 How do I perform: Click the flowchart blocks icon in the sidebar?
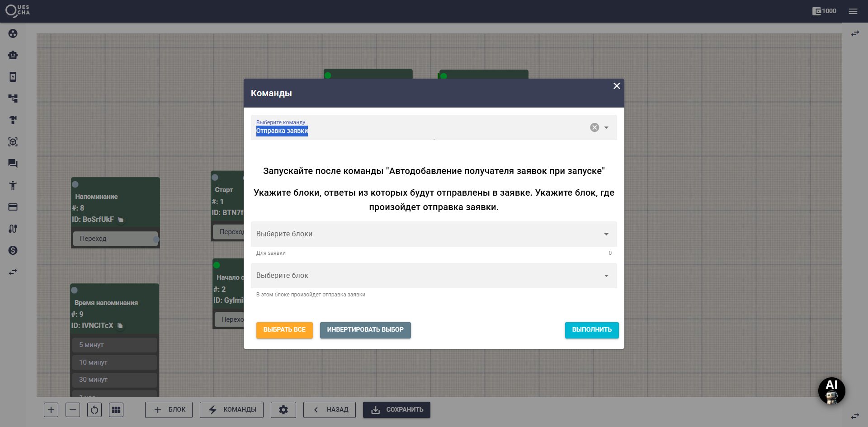point(13,98)
